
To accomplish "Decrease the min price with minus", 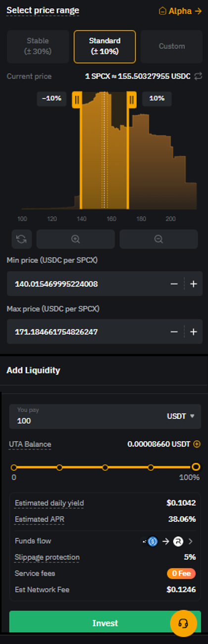I will [x=174, y=284].
